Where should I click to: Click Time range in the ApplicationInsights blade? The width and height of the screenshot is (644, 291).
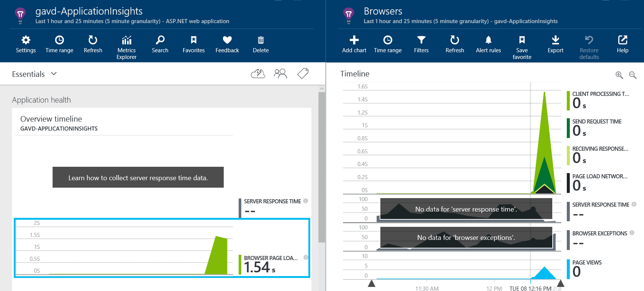59,44
